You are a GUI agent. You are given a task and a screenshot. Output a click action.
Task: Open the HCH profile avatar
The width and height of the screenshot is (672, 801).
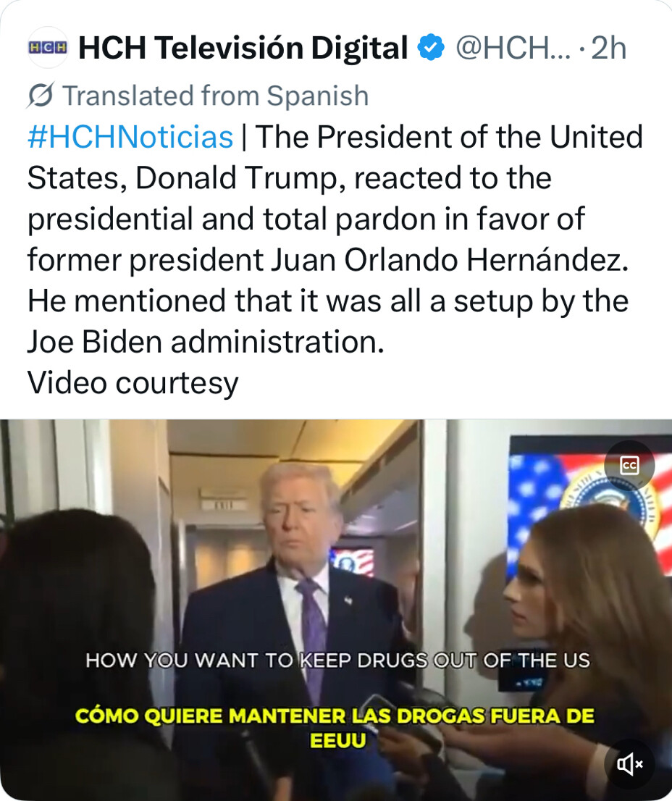(47, 48)
